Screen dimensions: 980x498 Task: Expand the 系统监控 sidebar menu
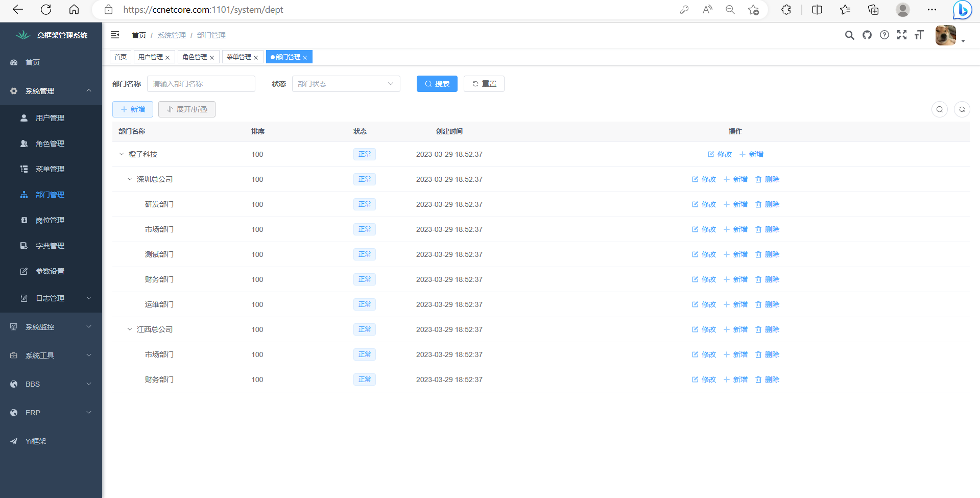coord(51,327)
